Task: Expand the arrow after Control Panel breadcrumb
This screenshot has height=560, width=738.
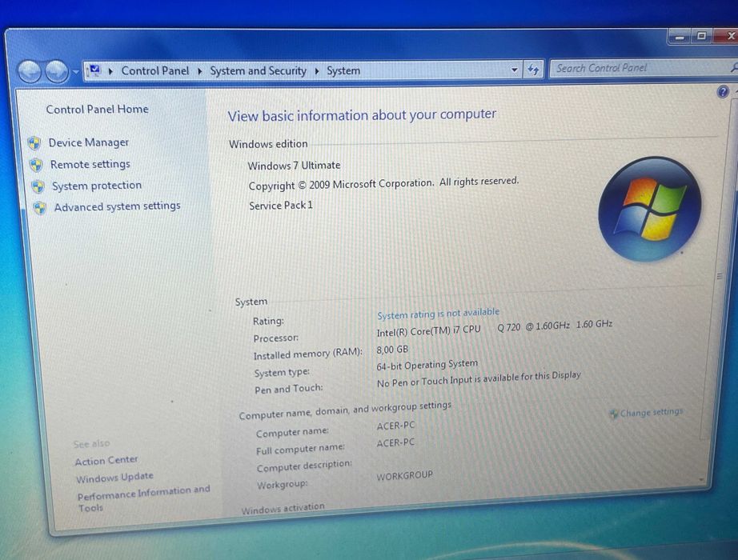Action: click(x=200, y=71)
